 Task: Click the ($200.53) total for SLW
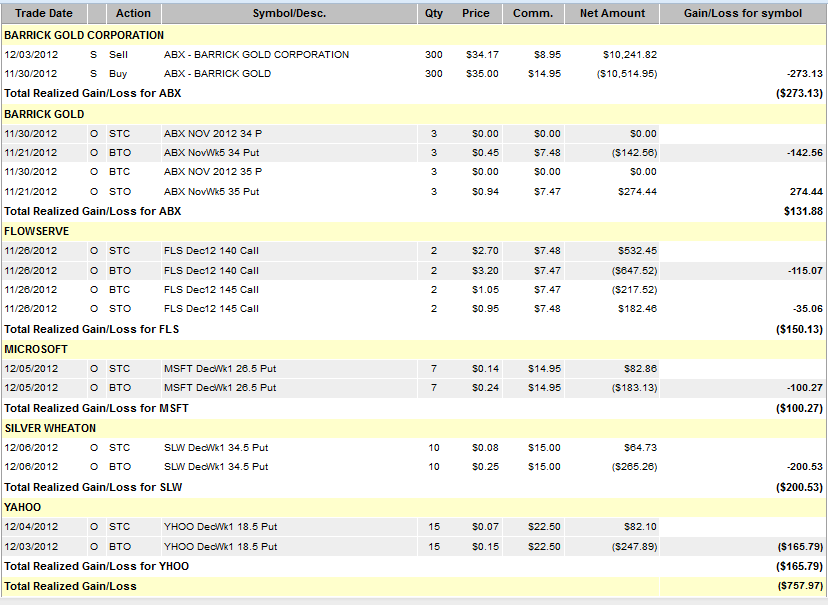[799, 487]
